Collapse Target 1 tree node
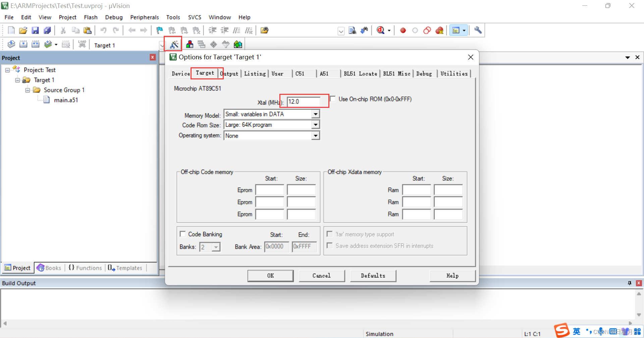This screenshot has height=338, width=644. click(x=17, y=80)
